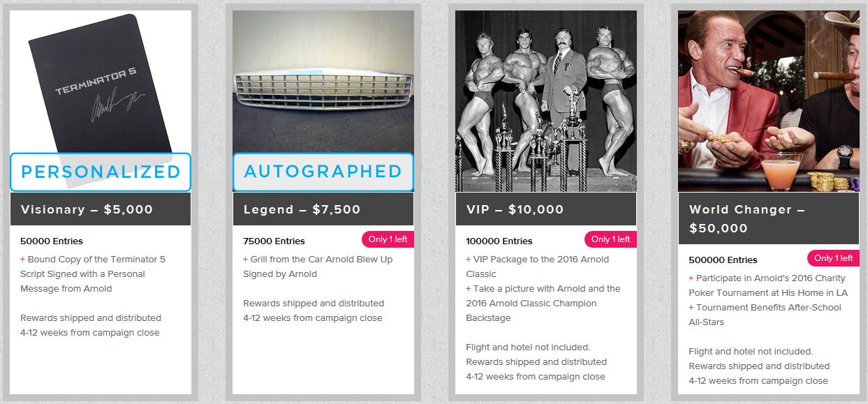
Task: Click 'Only 1 left' tag on Legend card
Action: (x=388, y=239)
